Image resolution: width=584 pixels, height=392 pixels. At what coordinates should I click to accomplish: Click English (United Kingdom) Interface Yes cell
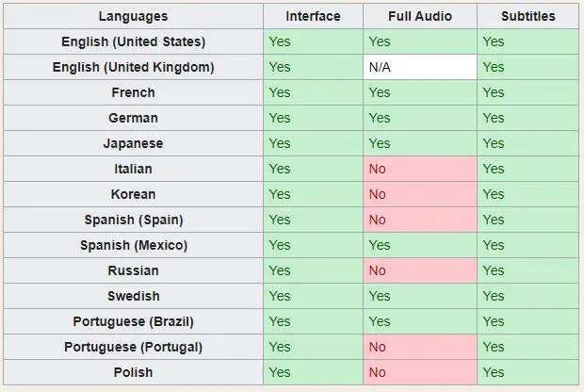pyautogui.click(x=313, y=67)
